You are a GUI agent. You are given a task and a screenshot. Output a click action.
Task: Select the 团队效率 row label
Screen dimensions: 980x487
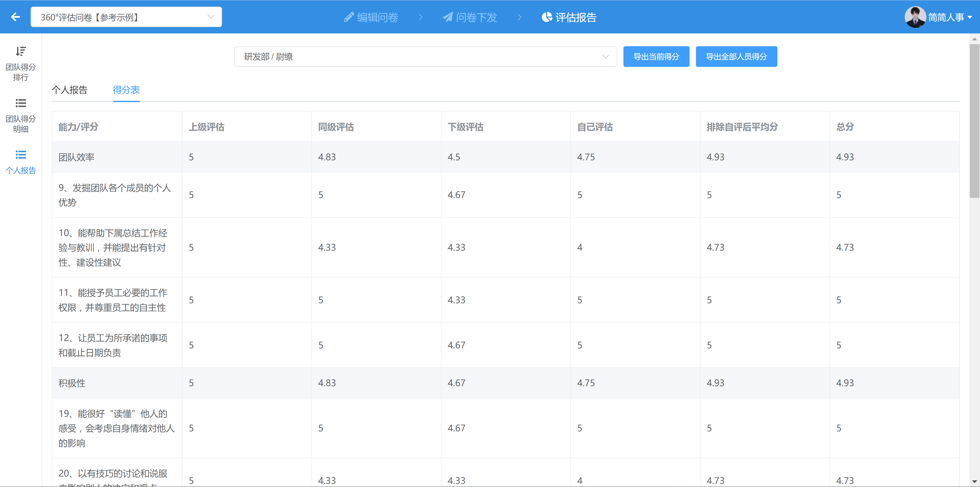[x=77, y=157]
